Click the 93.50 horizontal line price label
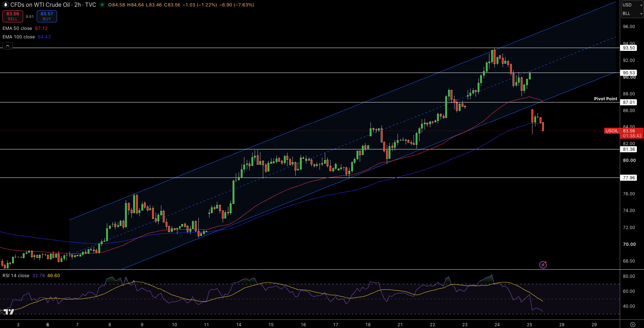The width and height of the screenshot is (644, 328). 629,48
